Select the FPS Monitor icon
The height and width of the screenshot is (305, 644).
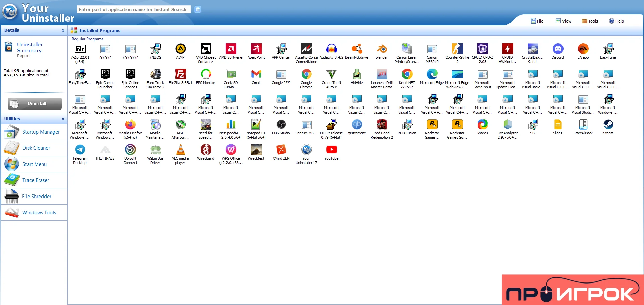206,74
